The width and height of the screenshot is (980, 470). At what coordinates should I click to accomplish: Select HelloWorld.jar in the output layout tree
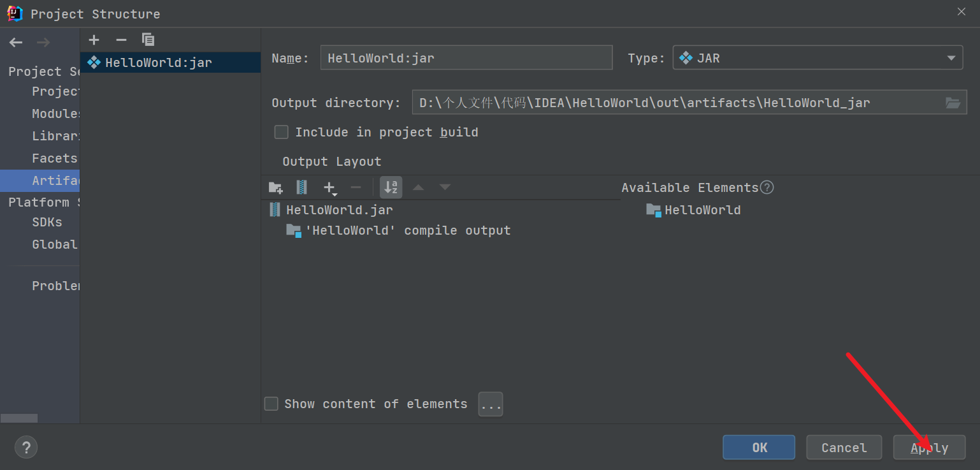[x=339, y=210]
